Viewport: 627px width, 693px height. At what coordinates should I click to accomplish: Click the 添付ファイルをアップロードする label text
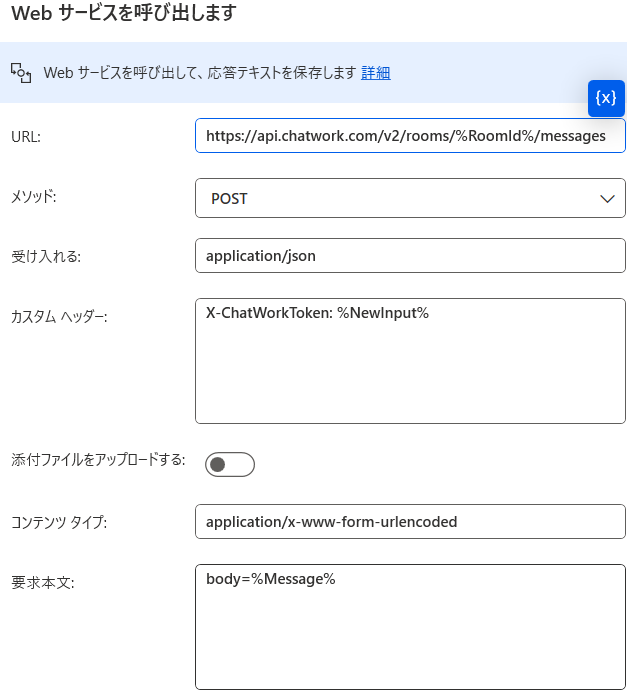tap(98, 460)
